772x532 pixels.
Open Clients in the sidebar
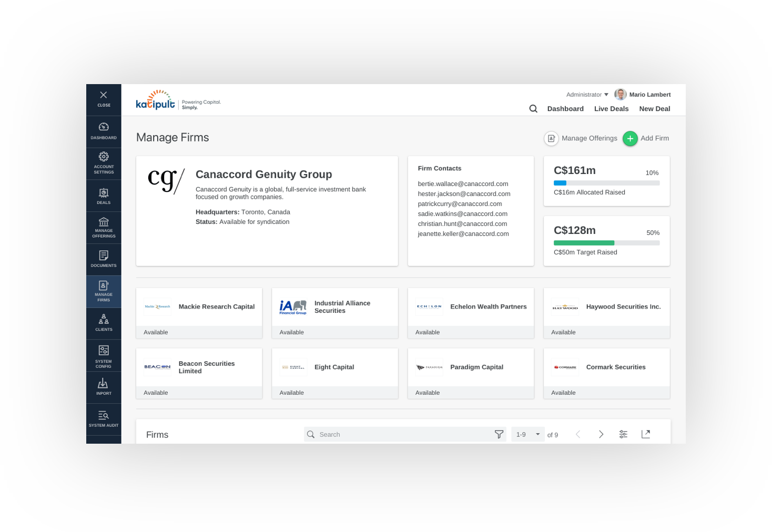pyautogui.click(x=104, y=323)
